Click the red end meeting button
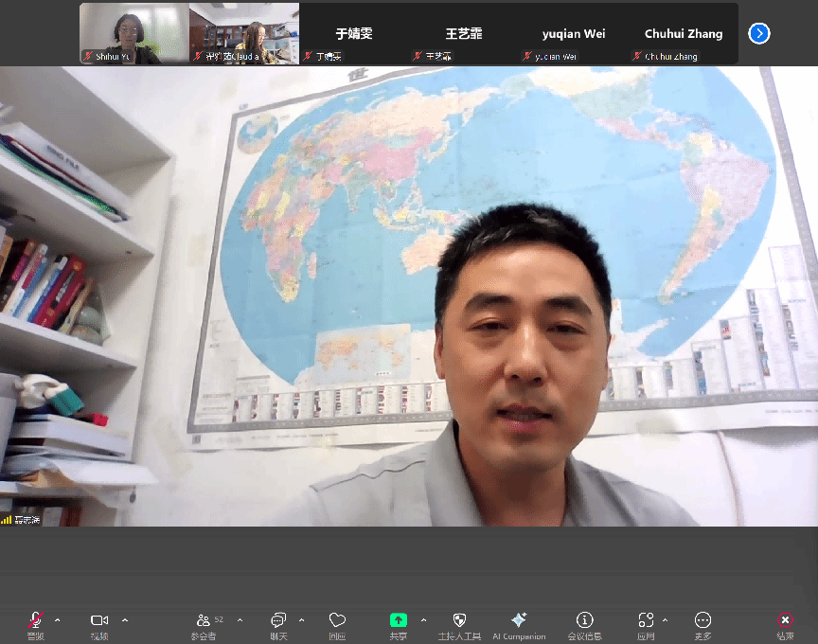The image size is (818, 644). tap(785, 620)
